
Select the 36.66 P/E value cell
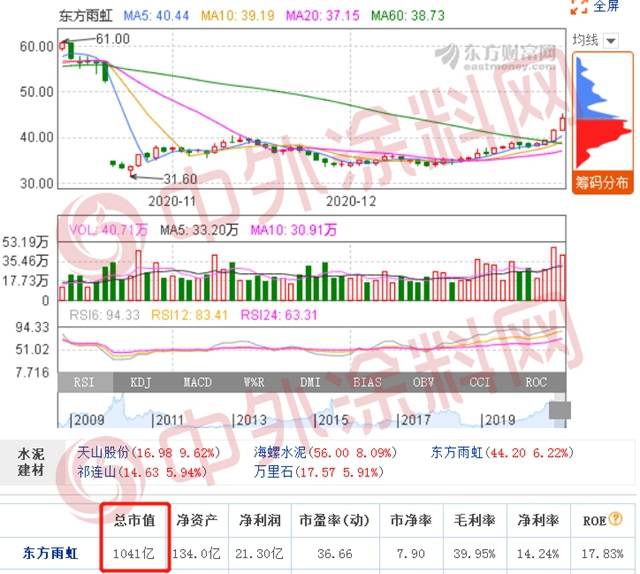335,554
